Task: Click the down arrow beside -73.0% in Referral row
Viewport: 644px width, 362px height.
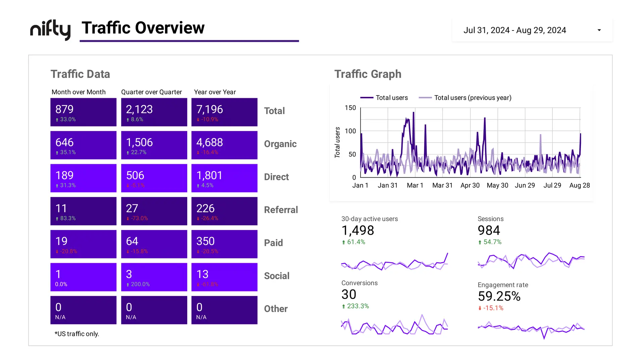Action: (x=128, y=218)
